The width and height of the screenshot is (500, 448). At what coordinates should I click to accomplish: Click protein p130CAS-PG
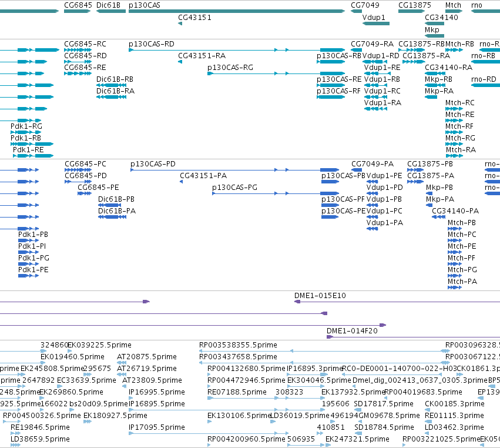coord(276,193)
